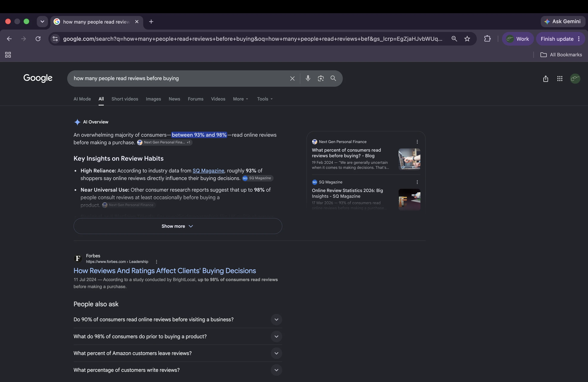Switch to Videos results tab

point(218,99)
